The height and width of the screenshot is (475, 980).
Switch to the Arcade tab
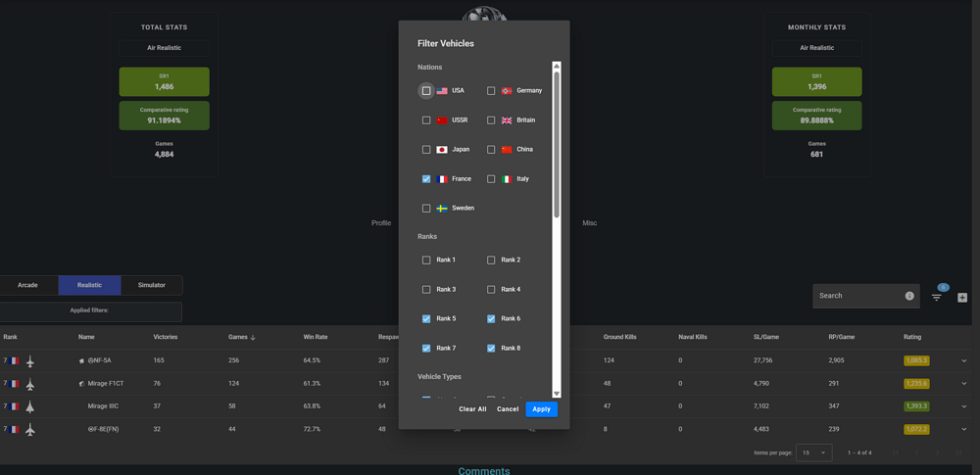27,285
